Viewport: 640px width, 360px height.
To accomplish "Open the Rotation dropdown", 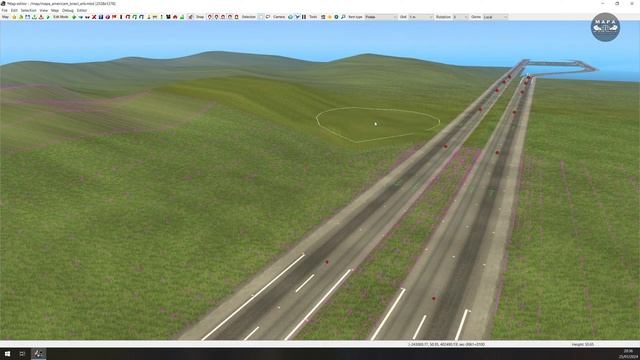I will coord(460,17).
